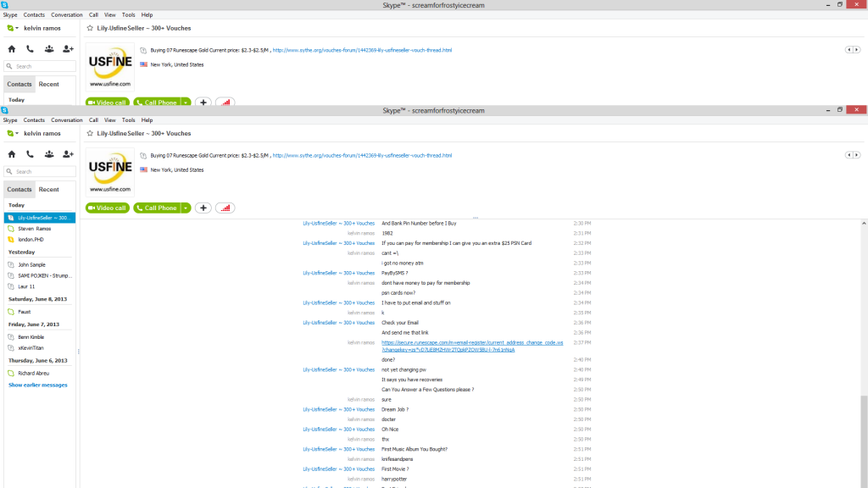Image resolution: width=868 pixels, height=488 pixels.
Task: Open Help menu in the front window
Action: (x=147, y=120)
